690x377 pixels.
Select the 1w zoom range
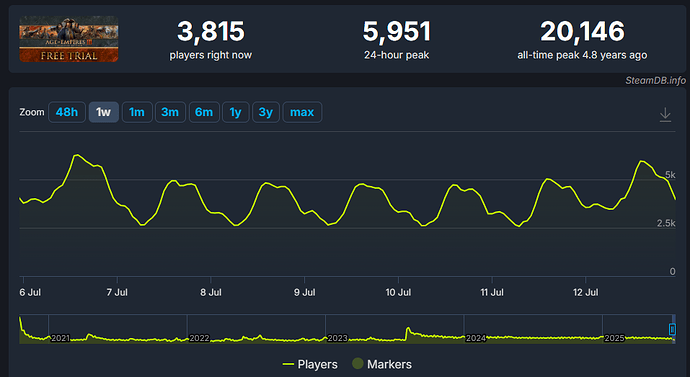pyautogui.click(x=104, y=112)
